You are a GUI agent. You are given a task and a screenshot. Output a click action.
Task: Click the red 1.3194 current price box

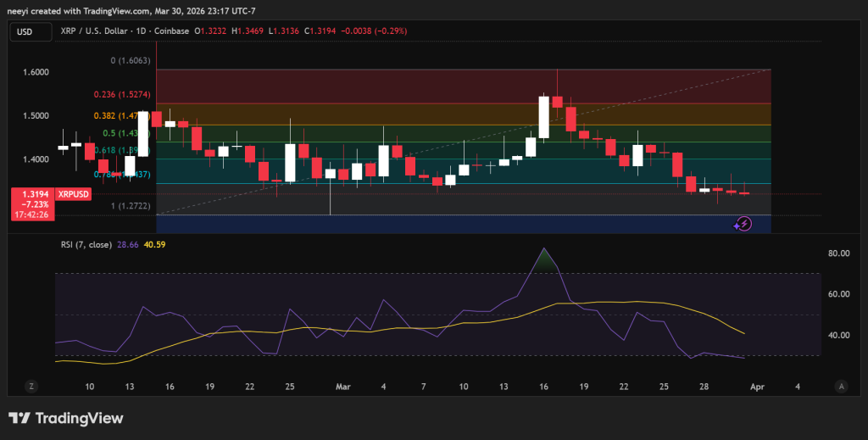33,204
